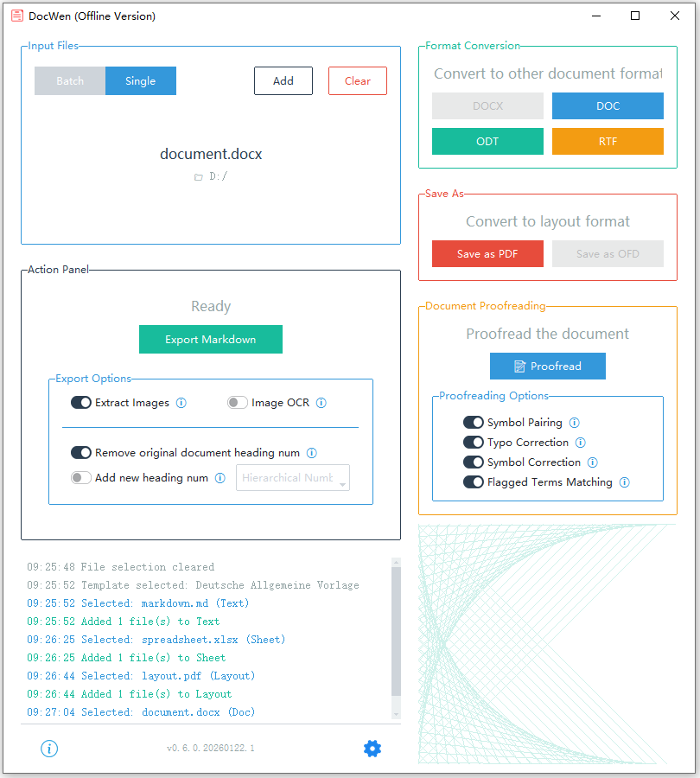700x778 pixels.
Task: Disable the Extract Images toggle
Action: pos(81,403)
